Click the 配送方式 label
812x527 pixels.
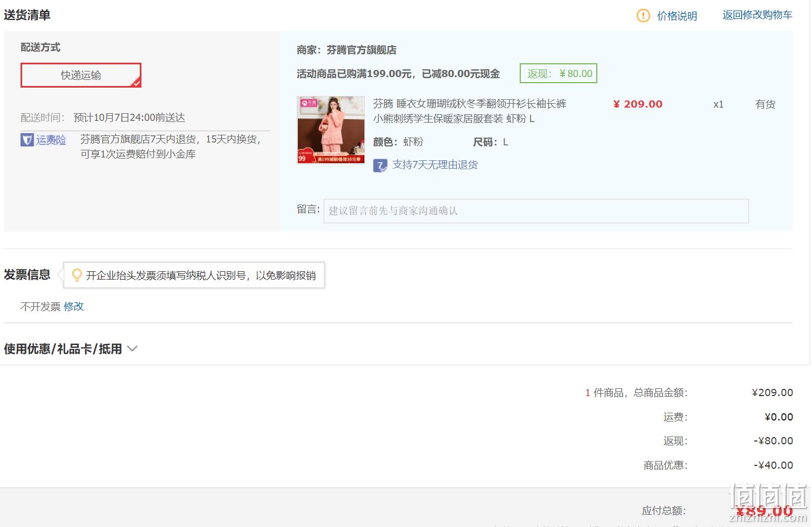[x=40, y=47]
